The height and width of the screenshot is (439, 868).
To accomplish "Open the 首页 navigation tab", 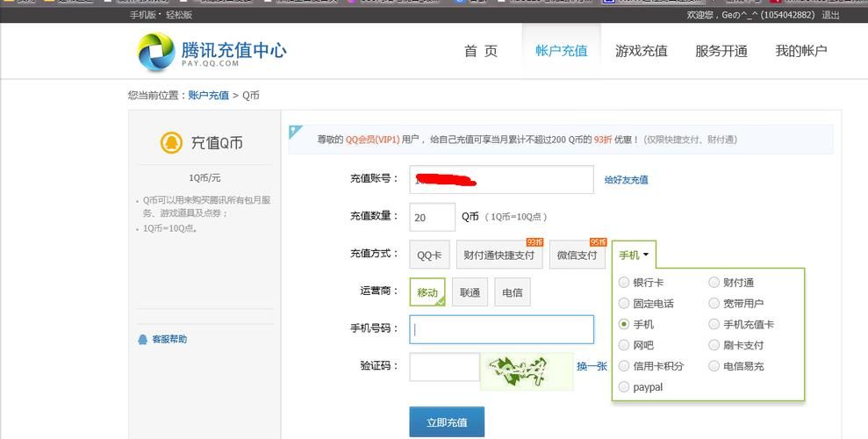I will (480, 51).
